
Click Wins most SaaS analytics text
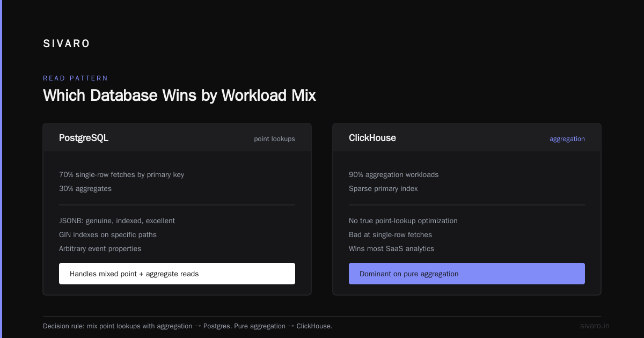click(x=391, y=249)
